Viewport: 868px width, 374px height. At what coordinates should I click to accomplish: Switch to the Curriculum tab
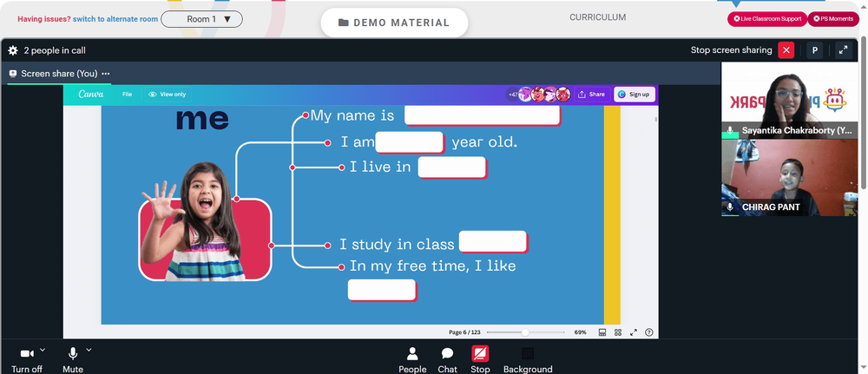(x=598, y=17)
